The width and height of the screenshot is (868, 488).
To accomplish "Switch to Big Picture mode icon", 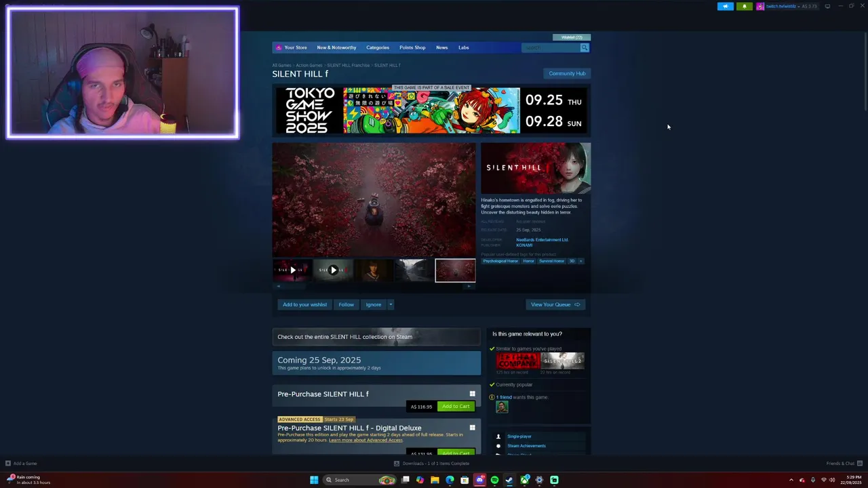I will coord(827,6).
